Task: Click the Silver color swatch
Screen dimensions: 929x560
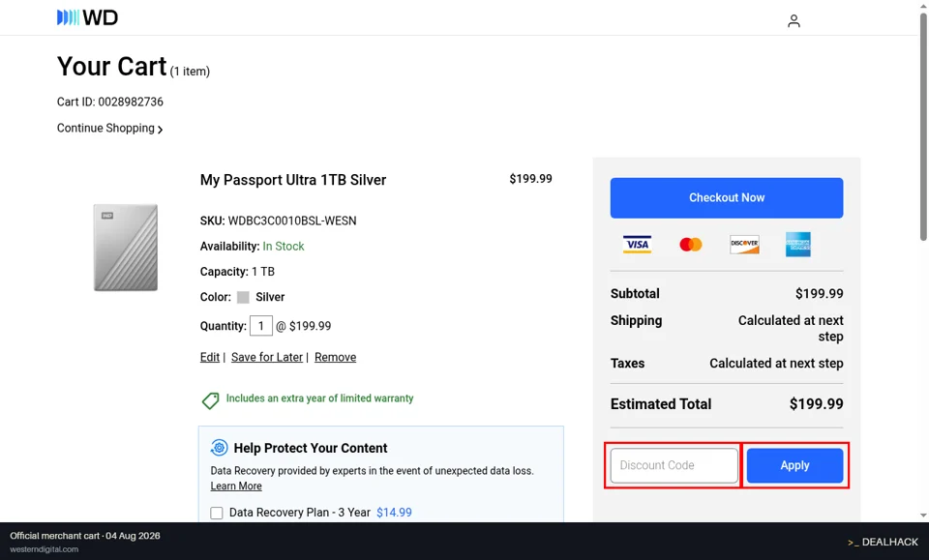Action: pos(243,297)
